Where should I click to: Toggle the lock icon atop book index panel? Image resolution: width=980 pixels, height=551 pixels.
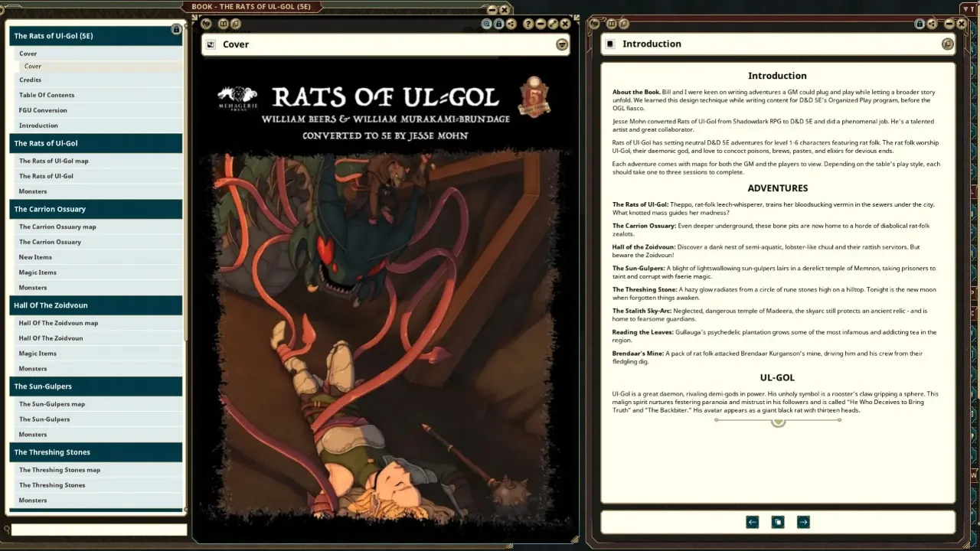pyautogui.click(x=176, y=29)
